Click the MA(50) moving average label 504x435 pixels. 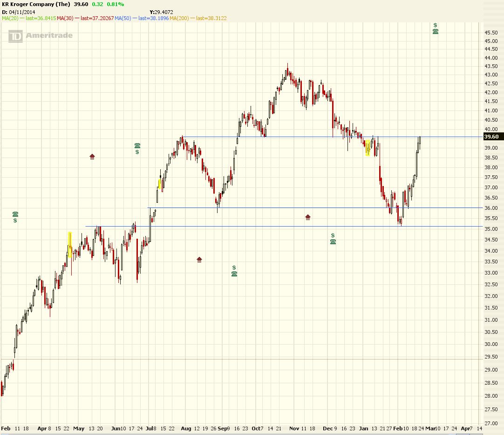click(142, 18)
